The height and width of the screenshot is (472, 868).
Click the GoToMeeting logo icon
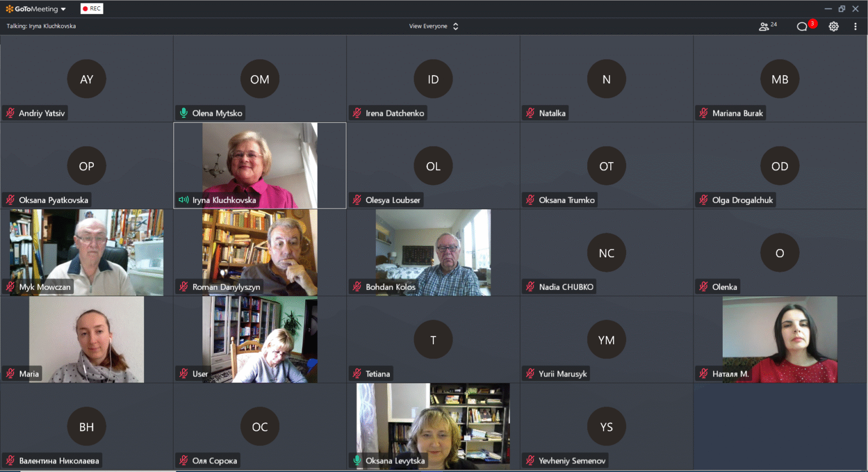10,9
